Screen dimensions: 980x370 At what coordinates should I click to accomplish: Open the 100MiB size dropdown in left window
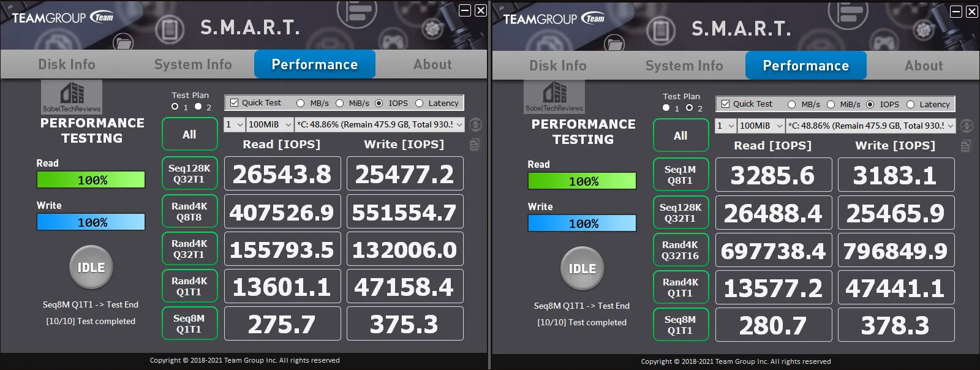(x=270, y=124)
